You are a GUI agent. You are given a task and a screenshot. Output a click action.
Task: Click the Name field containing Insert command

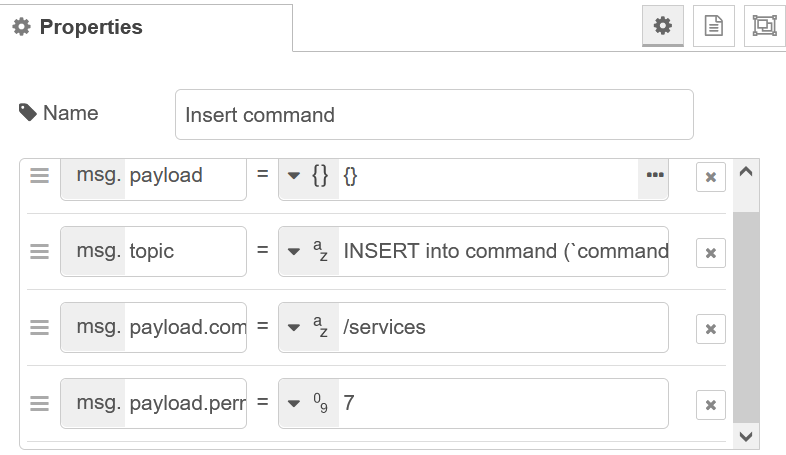434,115
